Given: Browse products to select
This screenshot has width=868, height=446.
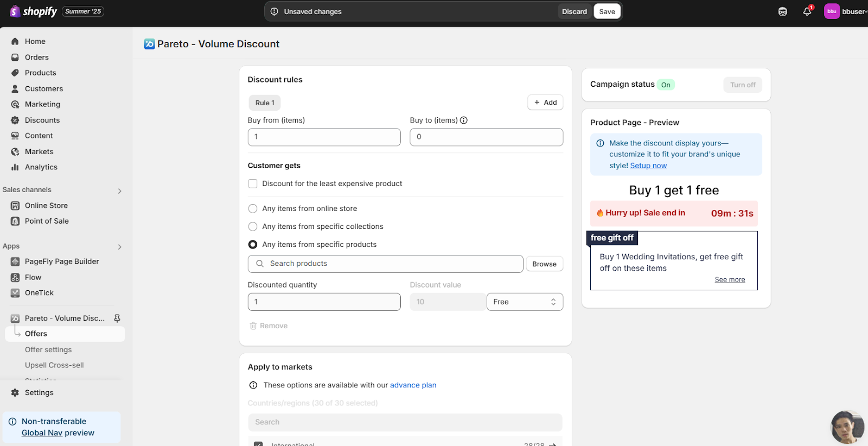Looking at the screenshot, I should [544, 264].
